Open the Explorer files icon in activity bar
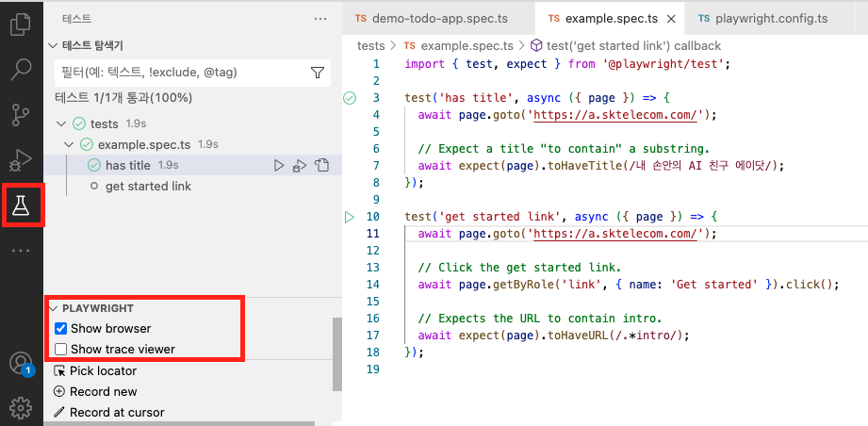Screen dimensions: 868x426 click(x=21, y=24)
